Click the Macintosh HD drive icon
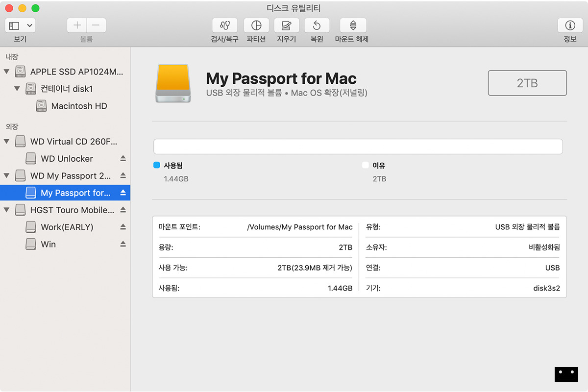 pyautogui.click(x=42, y=106)
